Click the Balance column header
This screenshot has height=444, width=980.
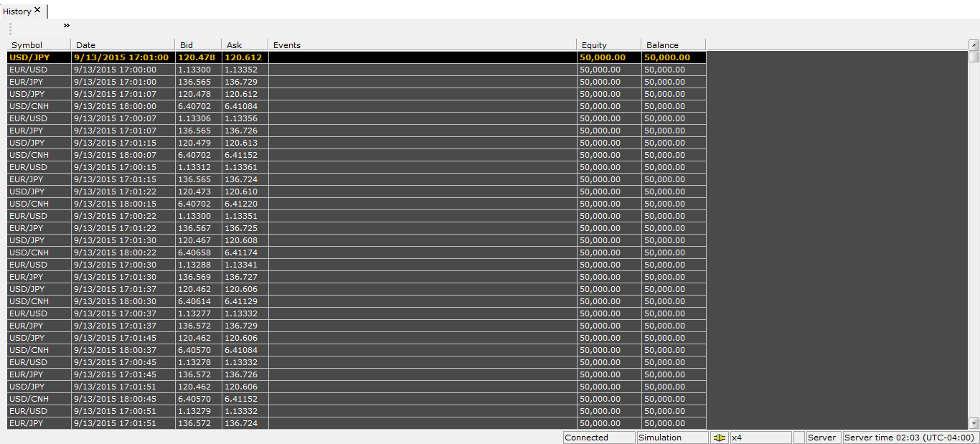674,45
